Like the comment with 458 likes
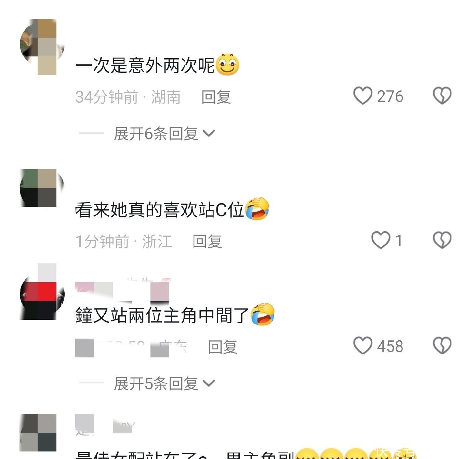 tap(362, 345)
